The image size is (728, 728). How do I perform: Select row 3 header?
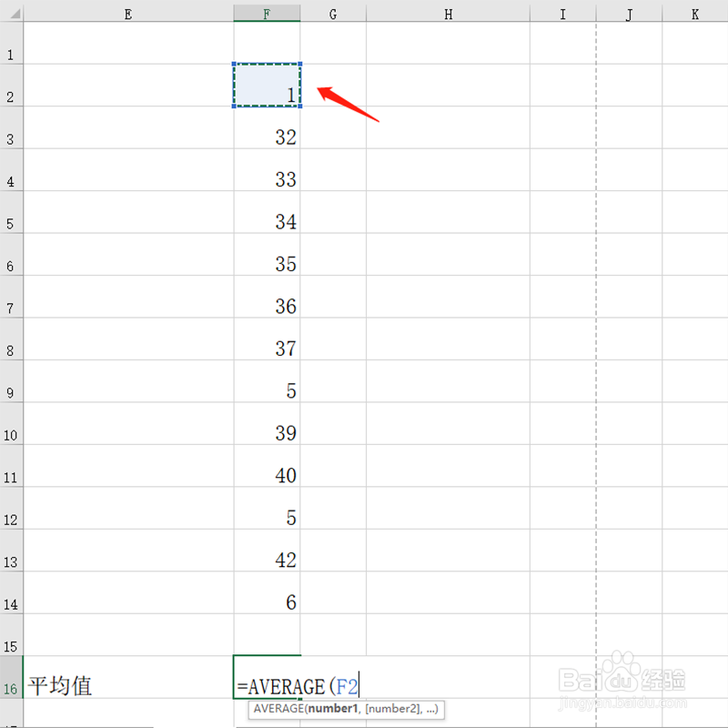coord(11,127)
